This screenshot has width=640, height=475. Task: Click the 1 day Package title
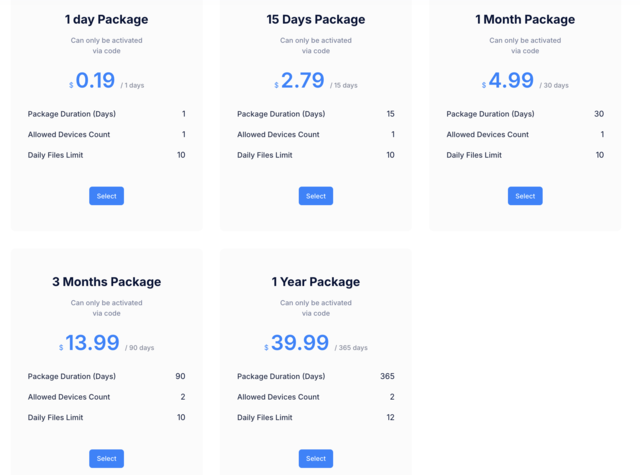coord(106,19)
